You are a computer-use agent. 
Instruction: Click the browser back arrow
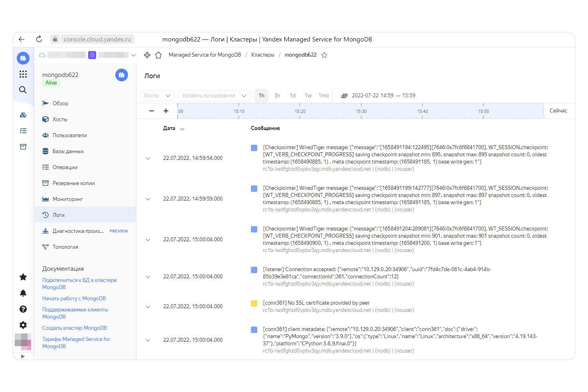tap(22, 39)
